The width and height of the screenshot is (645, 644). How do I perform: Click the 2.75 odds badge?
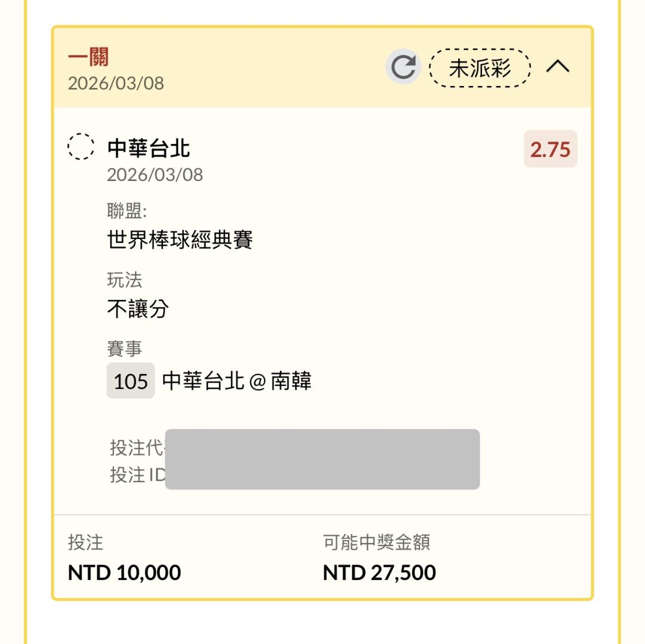pos(550,149)
